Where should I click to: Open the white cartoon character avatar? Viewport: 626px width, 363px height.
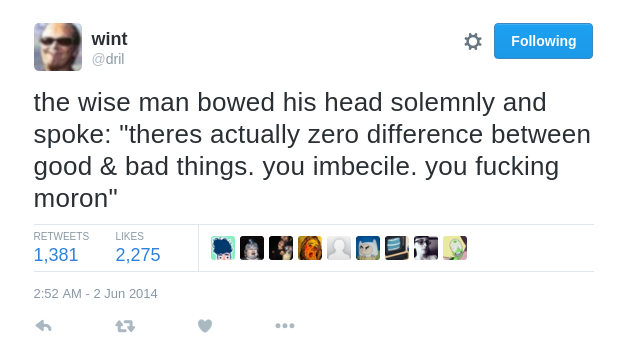(x=368, y=248)
